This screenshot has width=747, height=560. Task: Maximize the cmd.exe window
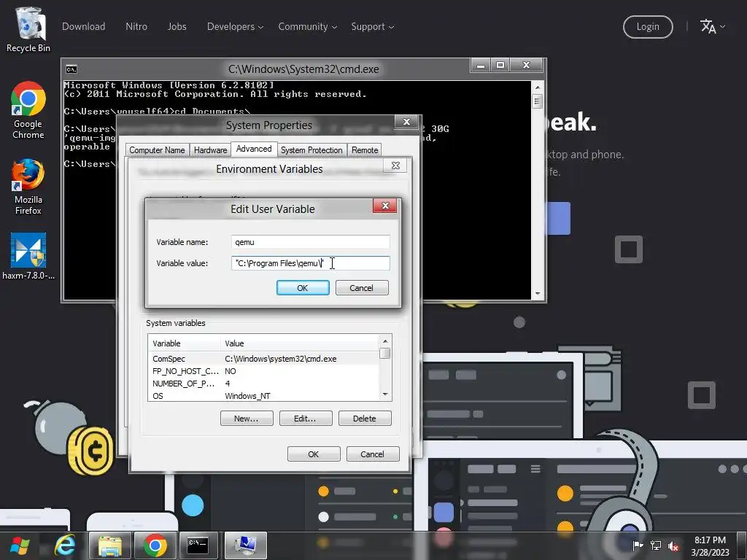pyautogui.click(x=500, y=65)
